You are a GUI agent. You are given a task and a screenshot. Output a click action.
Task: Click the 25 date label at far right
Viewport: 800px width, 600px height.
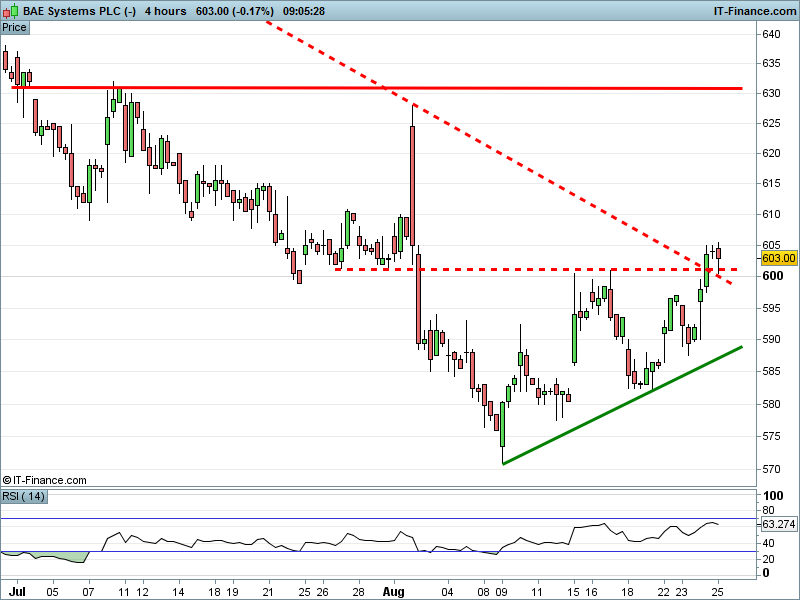coord(718,592)
